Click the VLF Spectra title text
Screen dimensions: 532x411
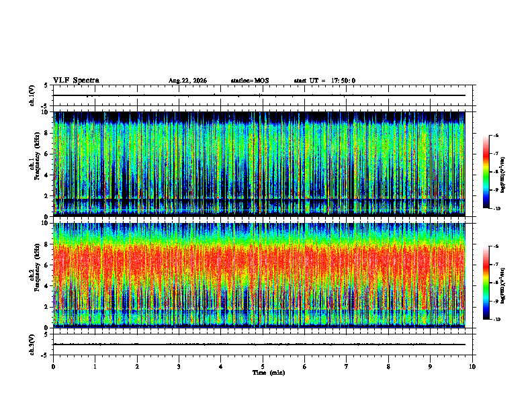76,81
